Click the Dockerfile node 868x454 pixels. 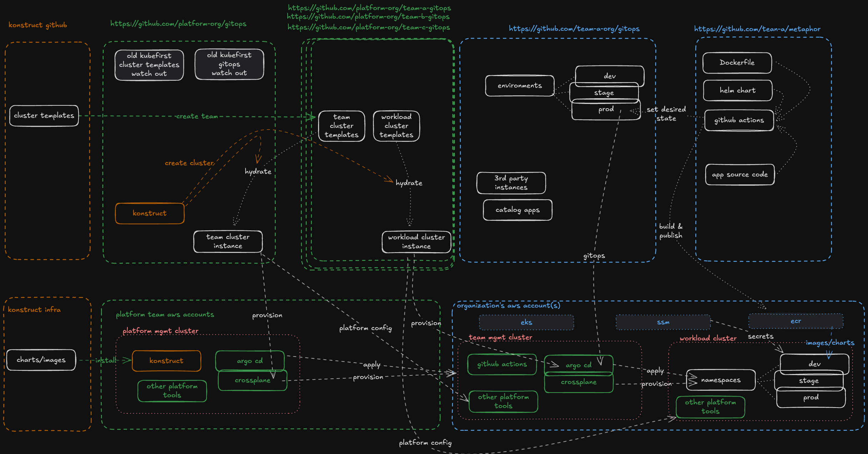click(737, 63)
